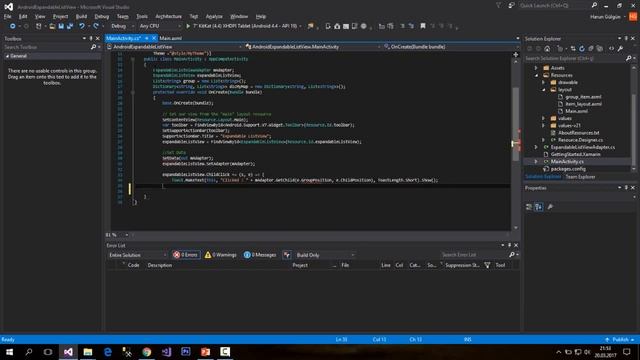
Task: Click the notifications flag icon in the title bar
Action: 498,5
